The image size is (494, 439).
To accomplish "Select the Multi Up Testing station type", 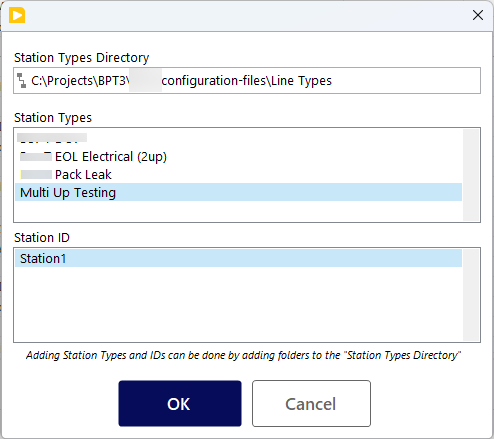I will 238,192.
